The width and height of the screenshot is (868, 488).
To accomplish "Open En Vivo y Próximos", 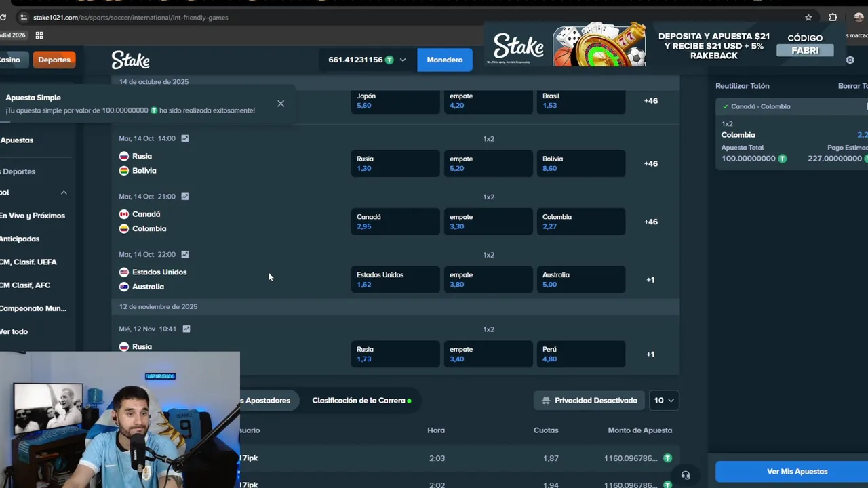I will (x=32, y=216).
